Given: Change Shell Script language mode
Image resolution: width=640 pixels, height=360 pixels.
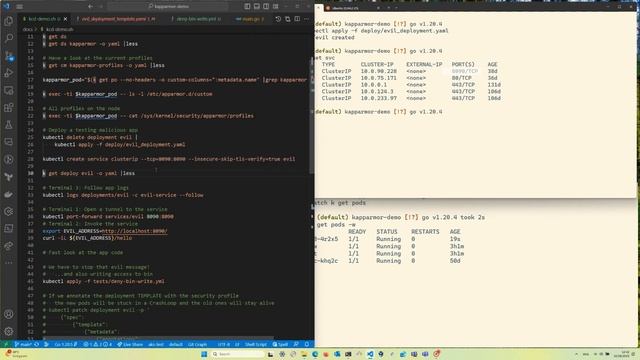Looking at the screenshot, I should pos(256,344).
